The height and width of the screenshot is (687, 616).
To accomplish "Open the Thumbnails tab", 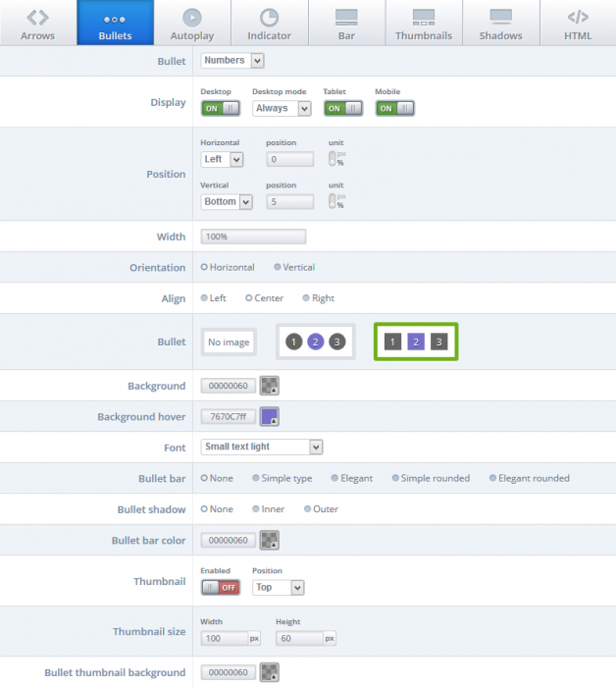I will 423,25.
